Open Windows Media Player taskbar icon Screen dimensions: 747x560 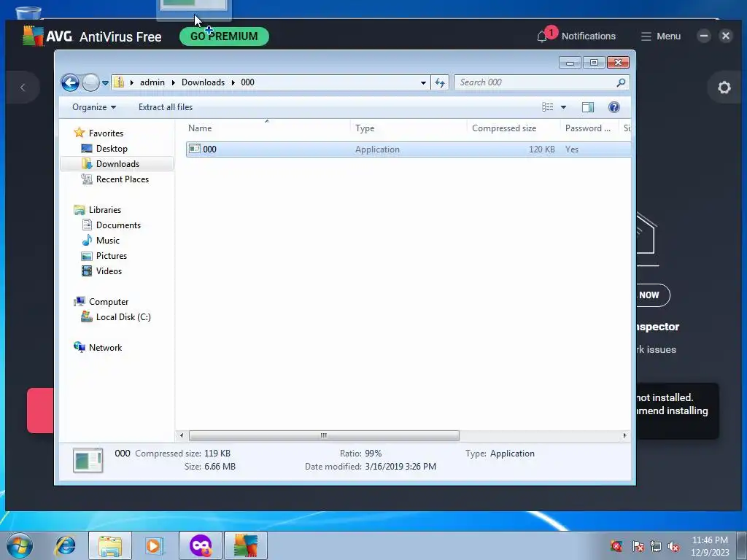[x=155, y=545]
